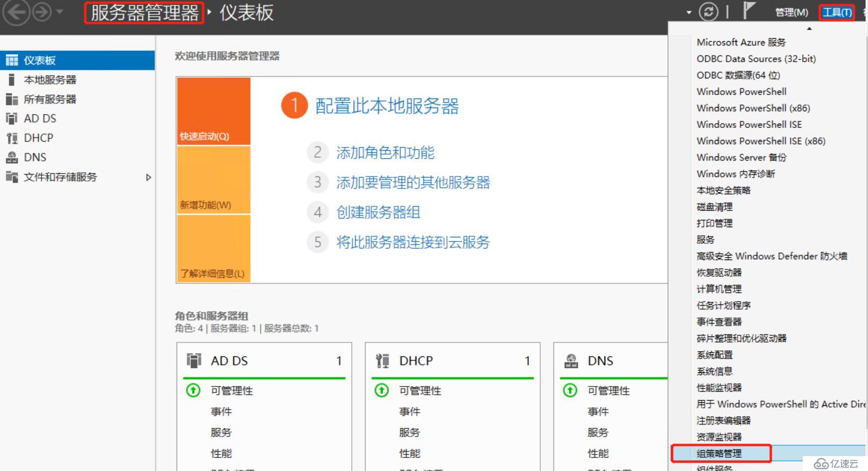Click 添加角色和功能 link
The width and height of the screenshot is (868, 471).
pos(385,153)
